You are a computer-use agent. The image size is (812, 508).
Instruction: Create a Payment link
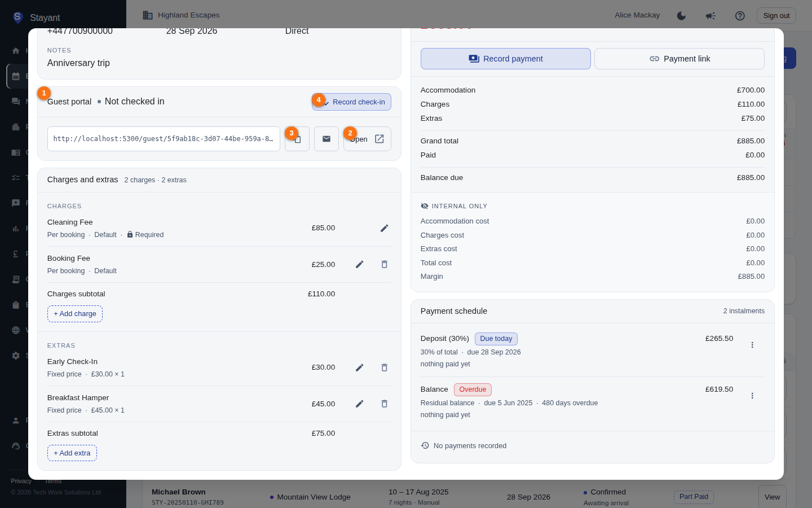[x=679, y=59]
